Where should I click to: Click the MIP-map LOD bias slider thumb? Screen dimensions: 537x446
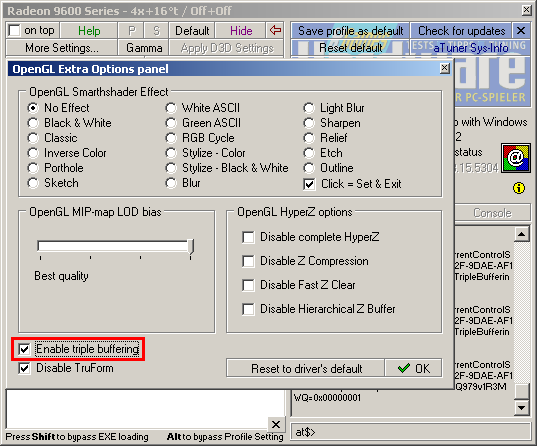191,247
